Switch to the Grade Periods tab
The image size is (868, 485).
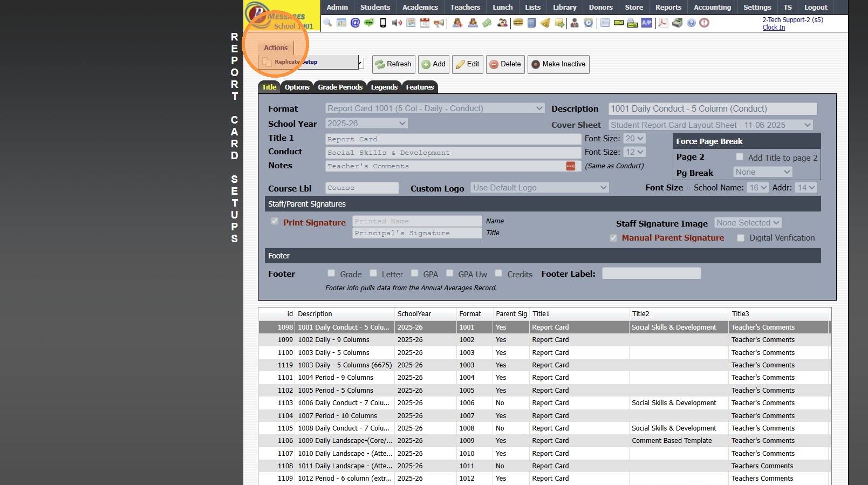tap(340, 87)
